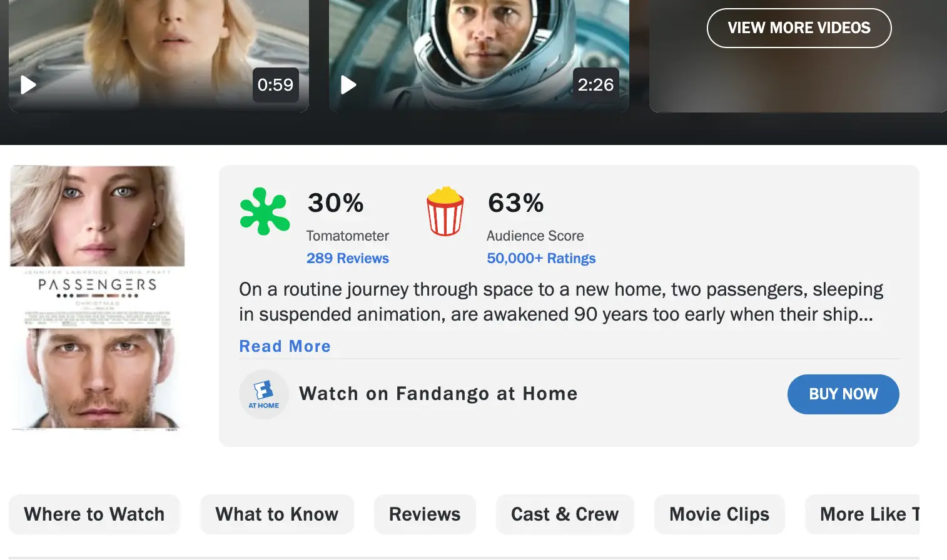947x560 pixels.
Task: Open the Cast & Crew tab
Action: [565, 514]
